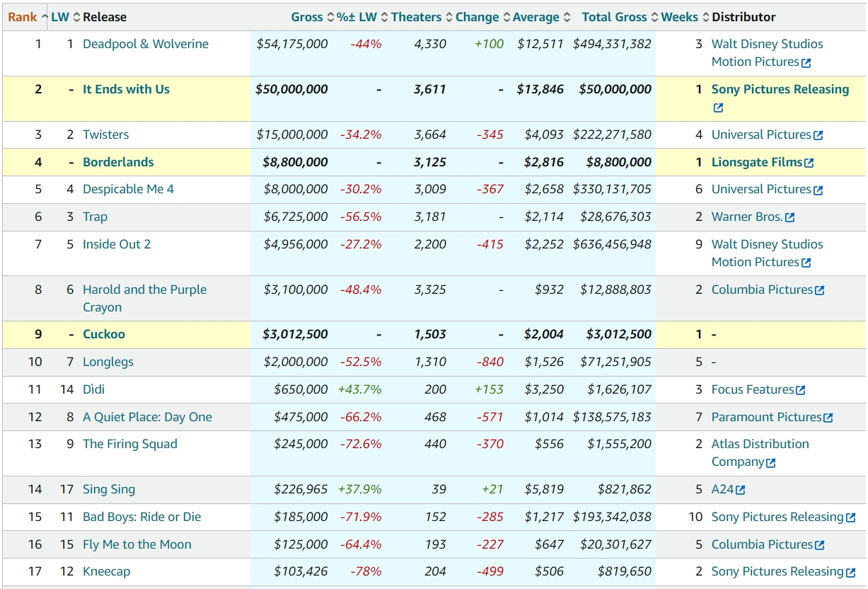The height and width of the screenshot is (589, 868).
Task: Click the $636,456,948 total gross cell
Action: tap(612, 244)
